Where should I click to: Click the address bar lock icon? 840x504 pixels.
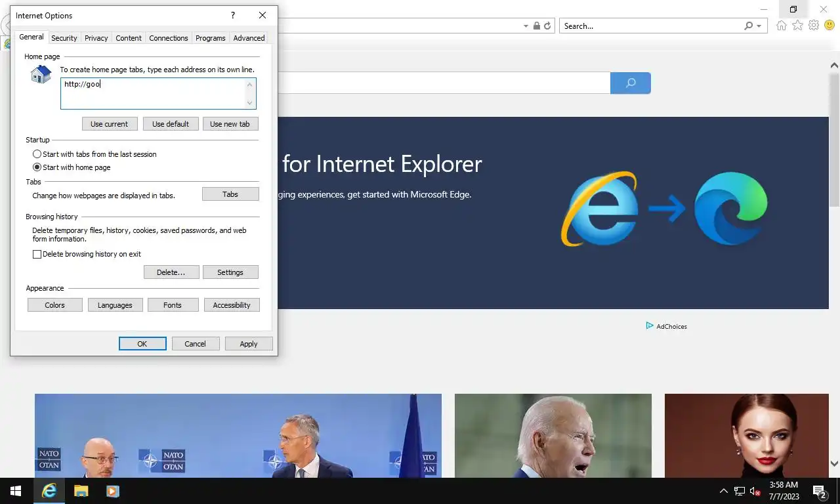(x=537, y=26)
